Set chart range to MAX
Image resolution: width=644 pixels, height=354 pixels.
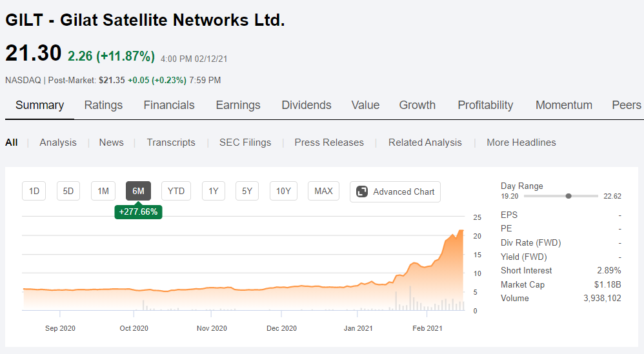pos(324,191)
